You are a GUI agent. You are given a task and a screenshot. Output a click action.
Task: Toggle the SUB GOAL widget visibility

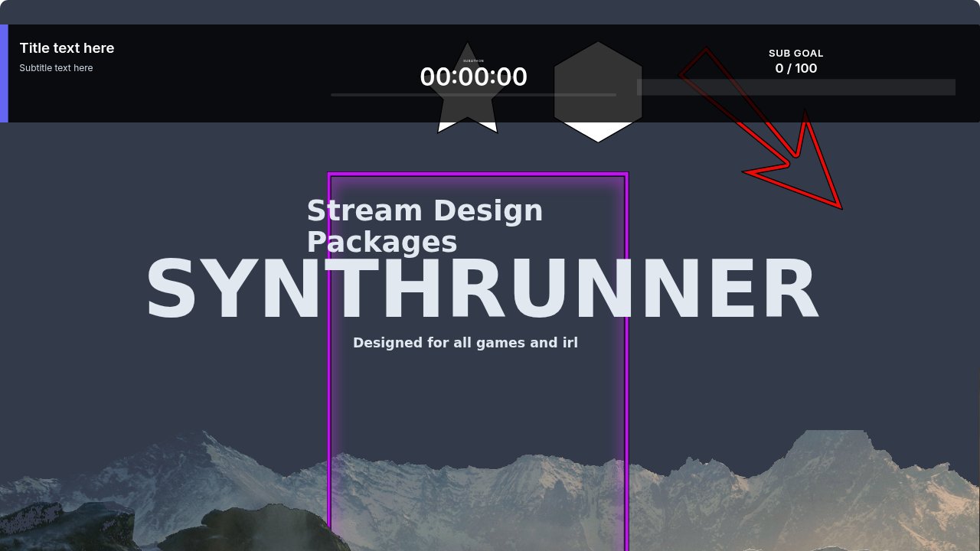tap(795, 54)
